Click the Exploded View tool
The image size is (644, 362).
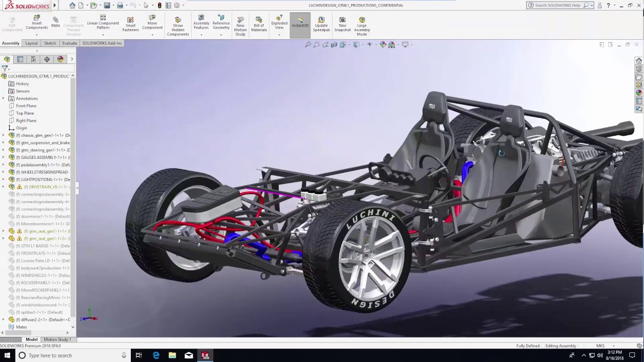click(279, 23)
